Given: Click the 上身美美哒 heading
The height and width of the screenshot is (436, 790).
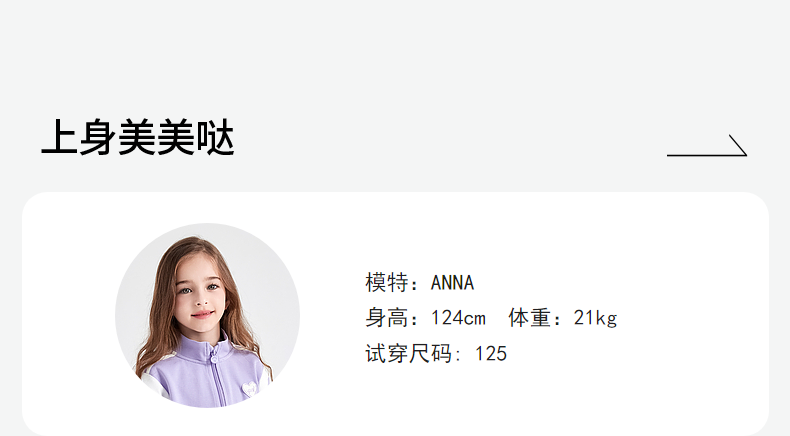Looking at the screenshot, I should [138, 138].
